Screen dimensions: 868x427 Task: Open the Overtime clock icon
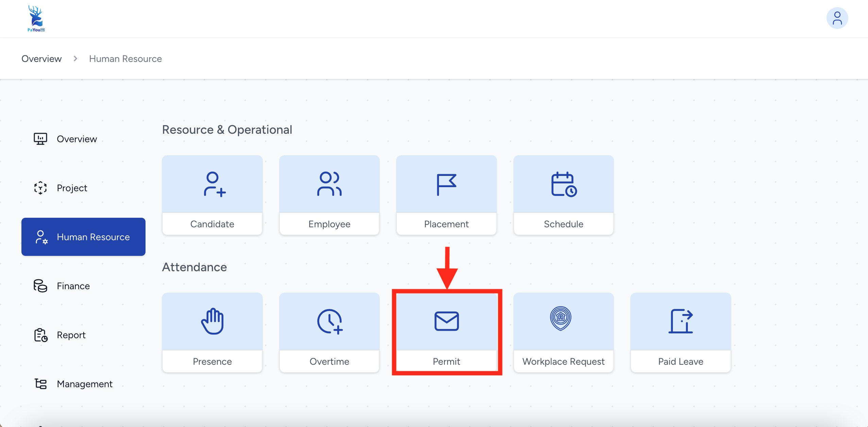(329, 321)
